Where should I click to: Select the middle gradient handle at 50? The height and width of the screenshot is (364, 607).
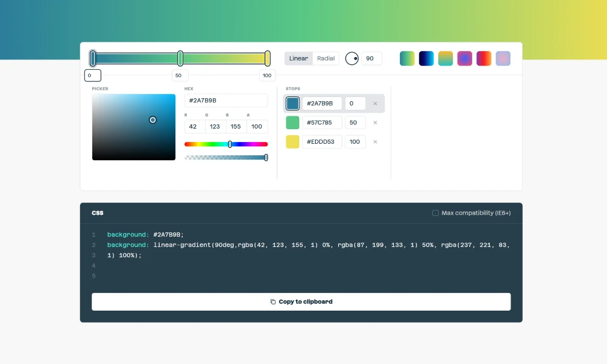(x=180, y=58)
